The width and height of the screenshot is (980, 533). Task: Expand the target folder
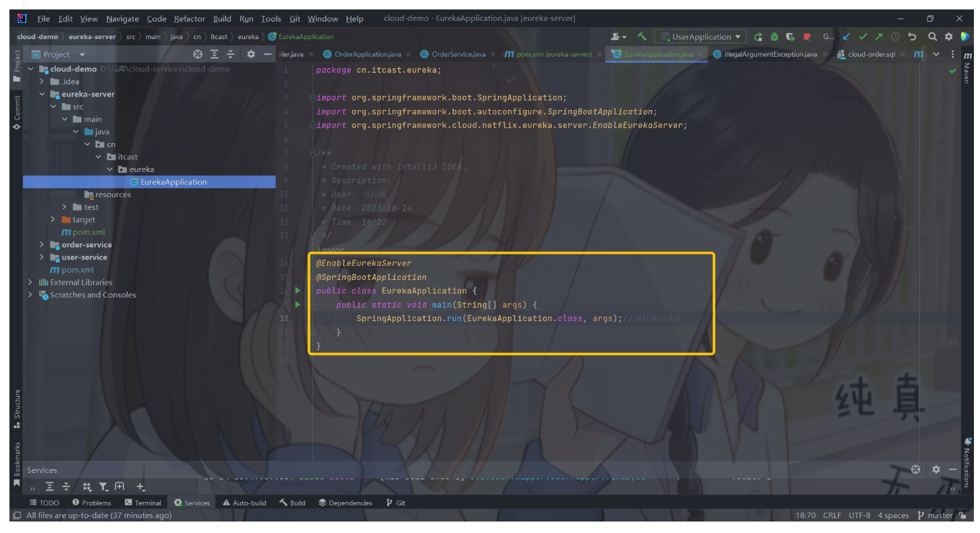coord(53,220)
